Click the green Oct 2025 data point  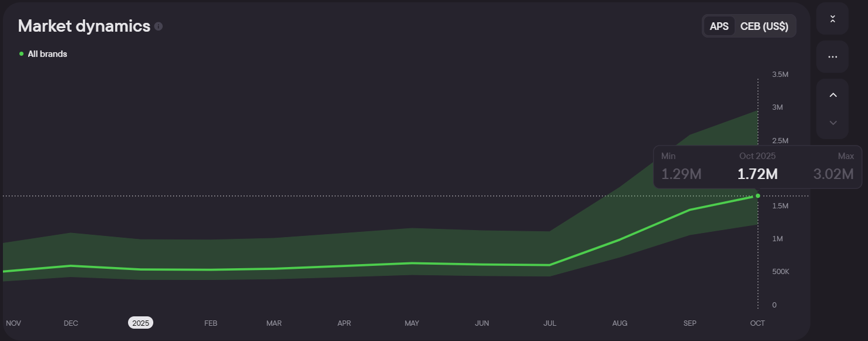pos(758,195)
